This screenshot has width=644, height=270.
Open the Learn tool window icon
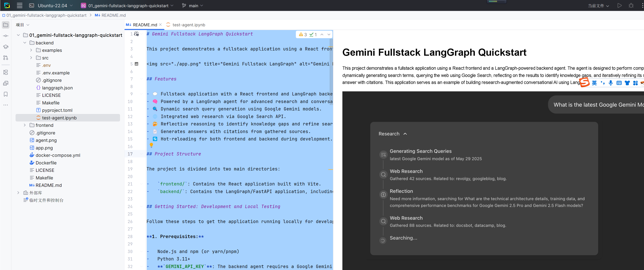coord(5,47)
